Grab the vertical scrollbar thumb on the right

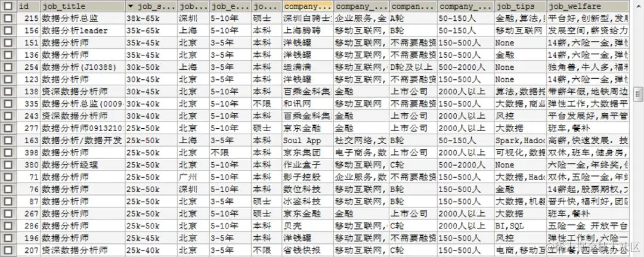638,94
